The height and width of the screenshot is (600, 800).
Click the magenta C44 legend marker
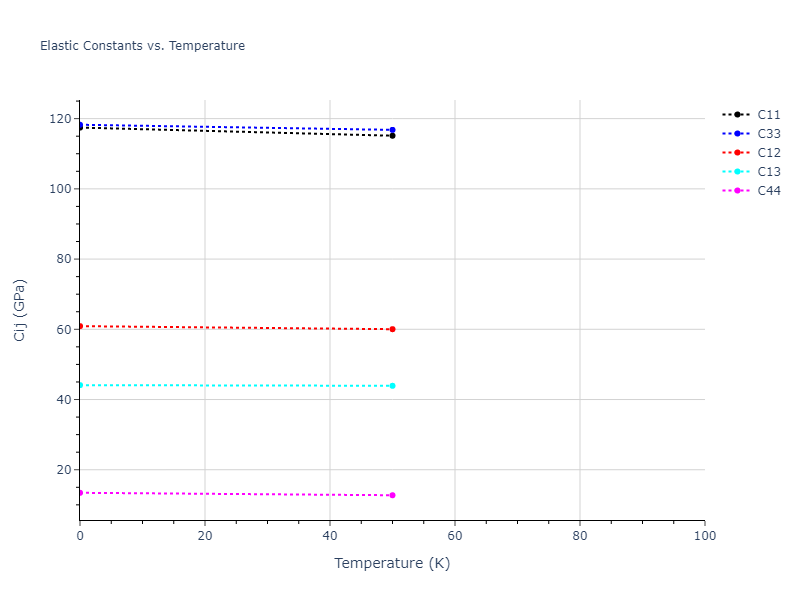pos(737,191)
